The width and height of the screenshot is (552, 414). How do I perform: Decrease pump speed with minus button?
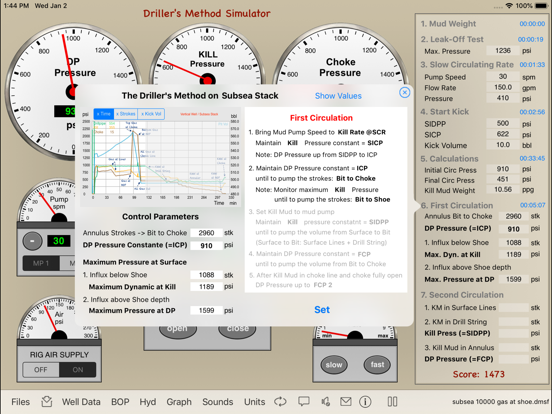[32, 241]
